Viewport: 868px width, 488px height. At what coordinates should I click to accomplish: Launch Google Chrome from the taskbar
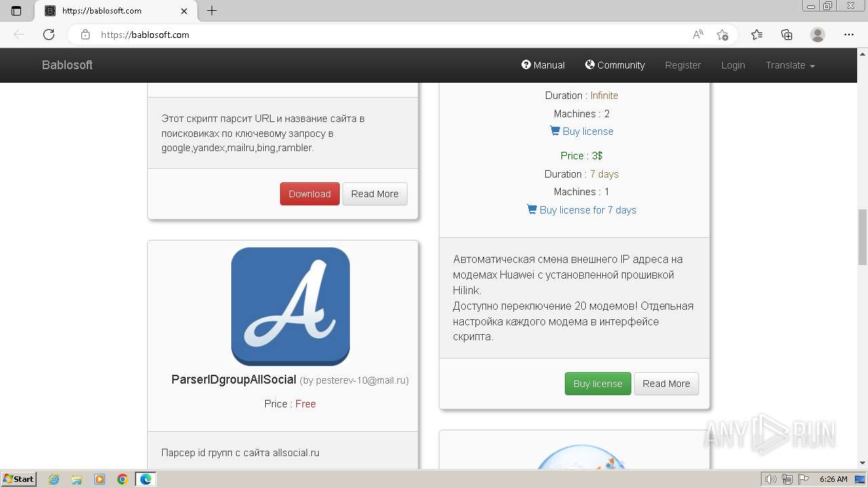click(123, 479)
